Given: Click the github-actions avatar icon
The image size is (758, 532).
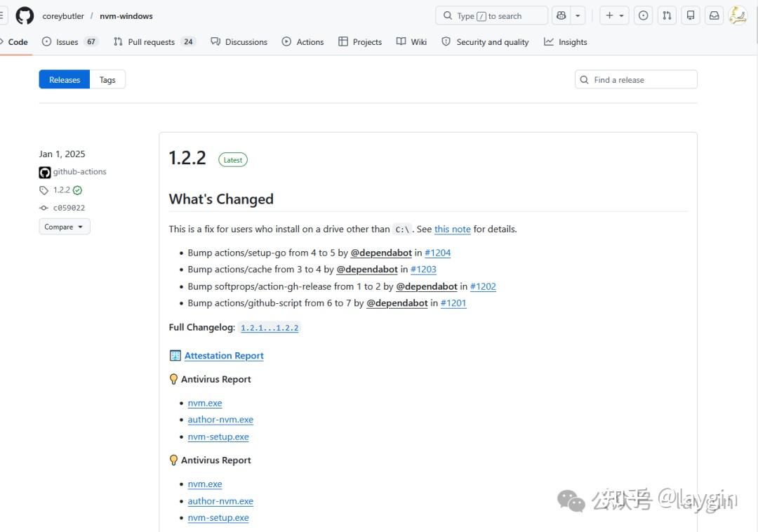Looking at the screenshot, I should (44, 173).
